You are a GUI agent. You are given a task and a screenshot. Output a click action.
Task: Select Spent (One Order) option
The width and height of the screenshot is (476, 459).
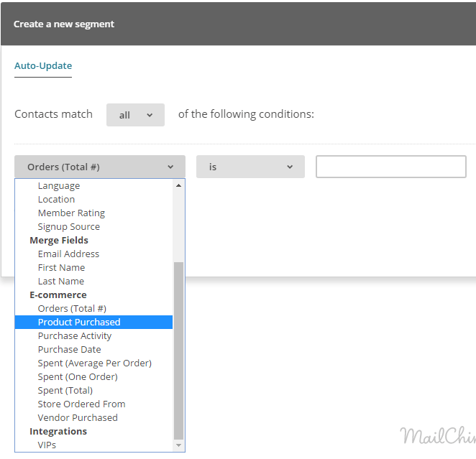(x=93, y=377)
